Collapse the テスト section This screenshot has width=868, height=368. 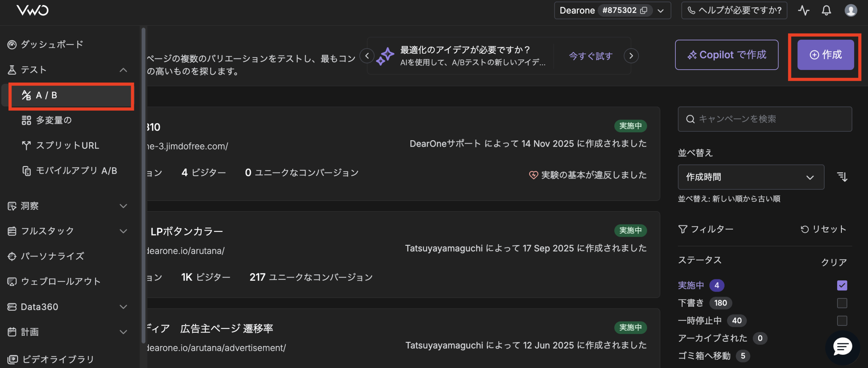point(123,70)
